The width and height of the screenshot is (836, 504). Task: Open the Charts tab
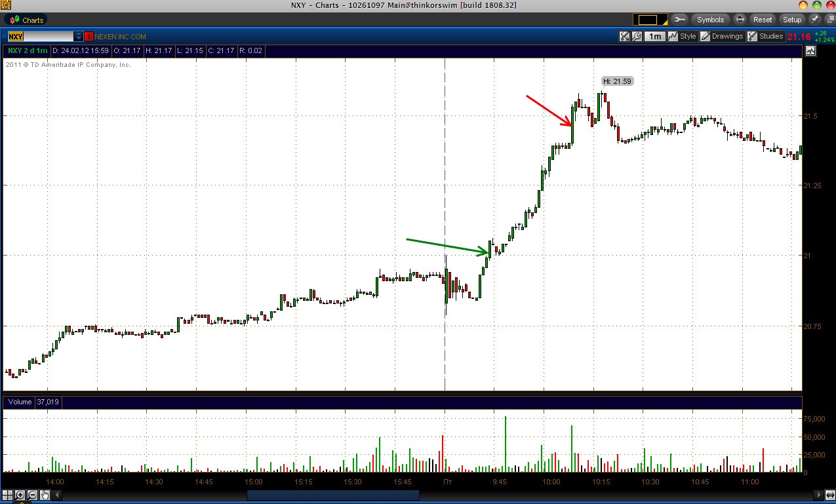(x=27, y=20)
